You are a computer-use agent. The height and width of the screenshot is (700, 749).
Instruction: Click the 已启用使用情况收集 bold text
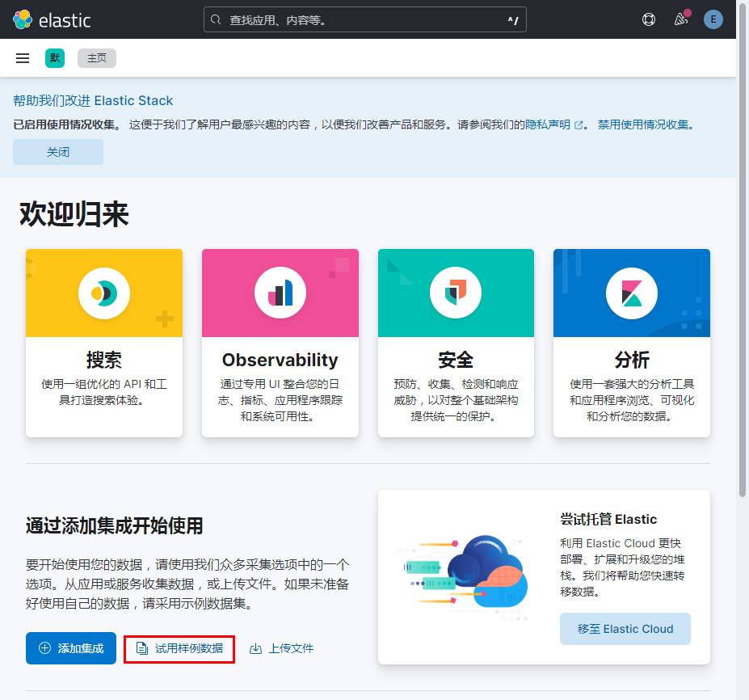click(x=66, y=124)
